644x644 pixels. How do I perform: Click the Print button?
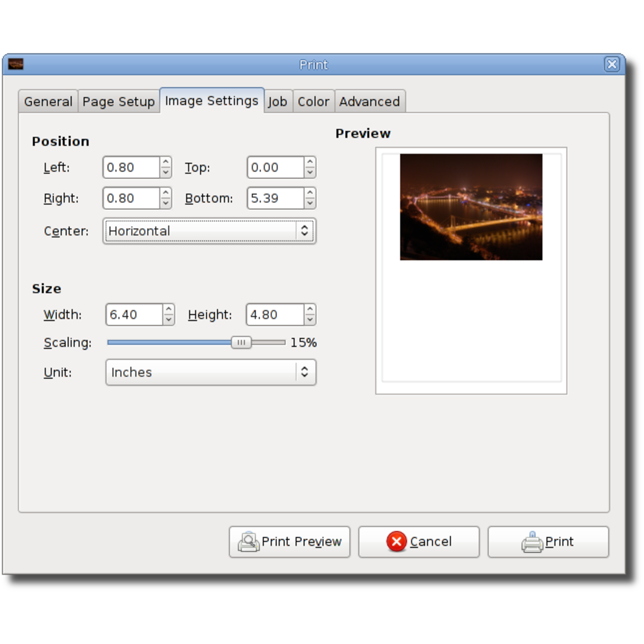coord(548,542)
